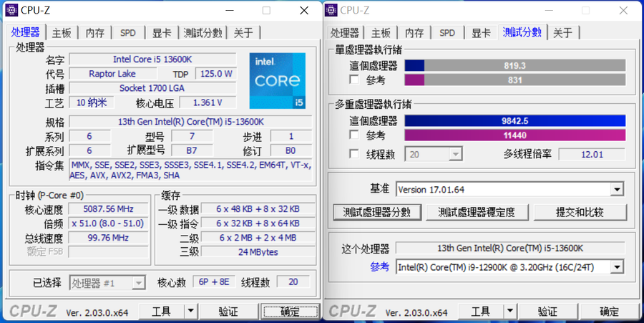Image resolution: width=644 pixels, height=323 pixels.
Task: Click the CPU-Z icon in right window title bar
Action: click(331, 10)
